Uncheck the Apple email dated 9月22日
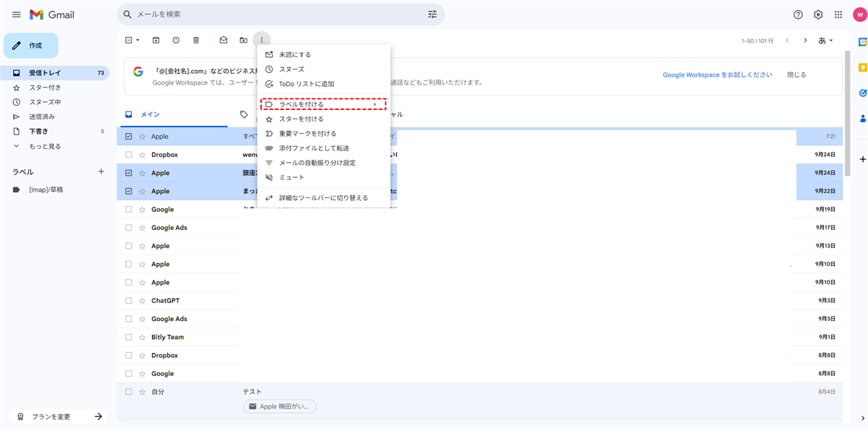 click(129, 192)
